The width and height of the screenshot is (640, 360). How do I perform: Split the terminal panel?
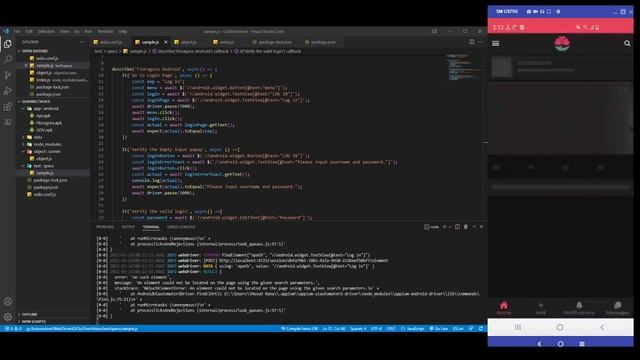click(458, 227)
